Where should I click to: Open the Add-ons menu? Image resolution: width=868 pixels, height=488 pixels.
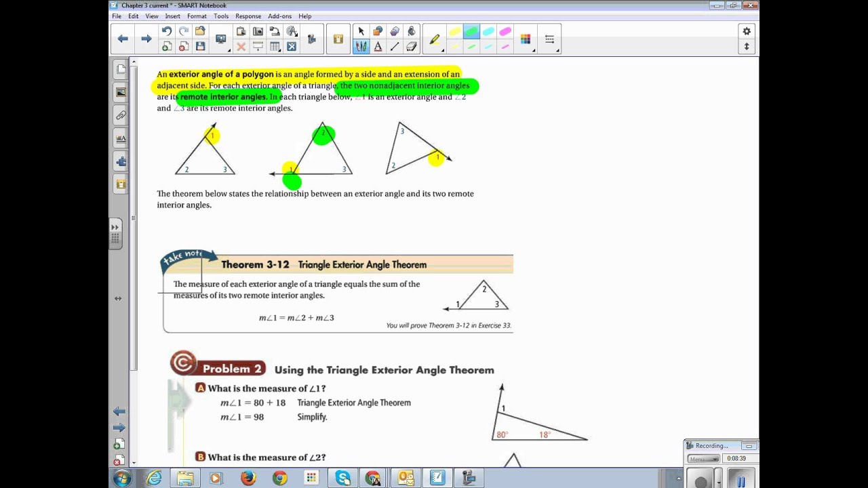pyautogui.click(x=279, y=16)
